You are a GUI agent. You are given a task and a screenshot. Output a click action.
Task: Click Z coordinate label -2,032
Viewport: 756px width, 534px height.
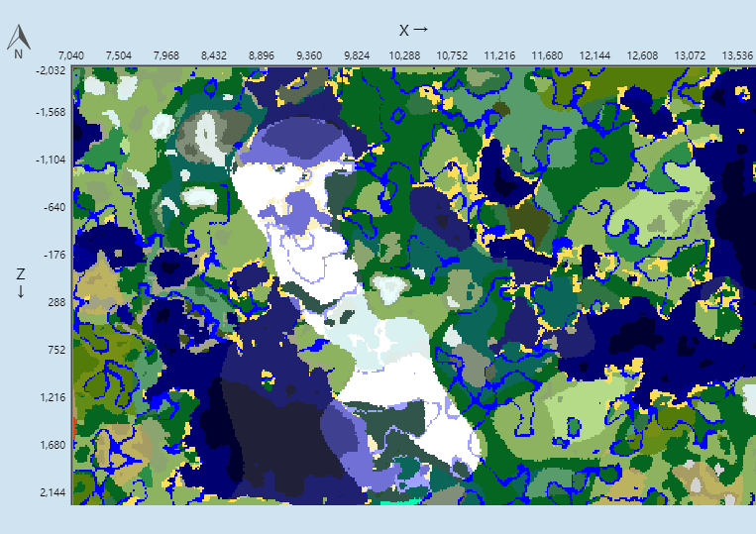point(51,70)
